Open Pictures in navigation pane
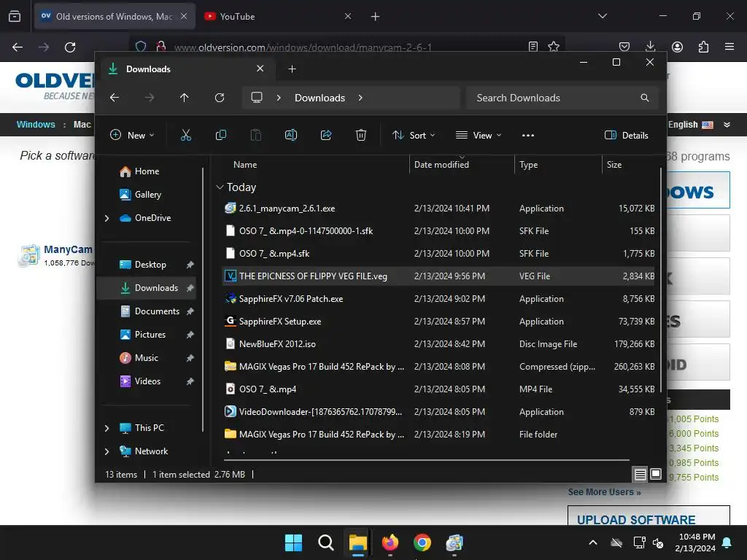Viewport: 747px width, 560px height. 150,335
